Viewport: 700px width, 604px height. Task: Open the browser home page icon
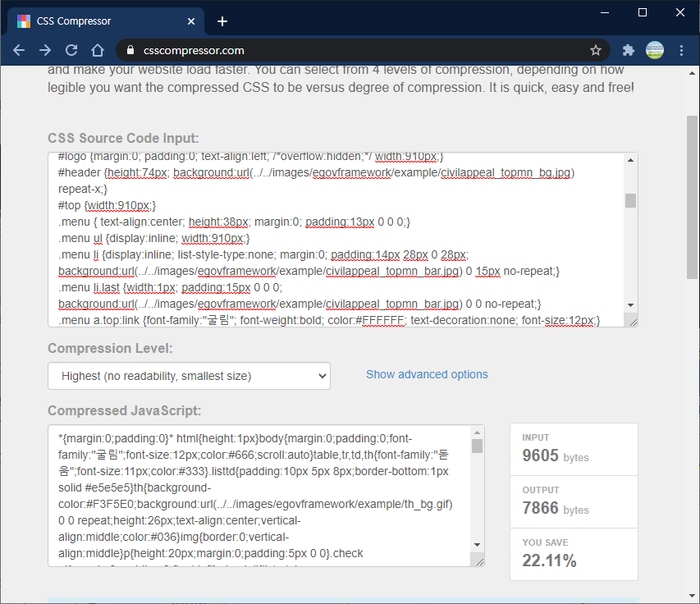point(98,50)
